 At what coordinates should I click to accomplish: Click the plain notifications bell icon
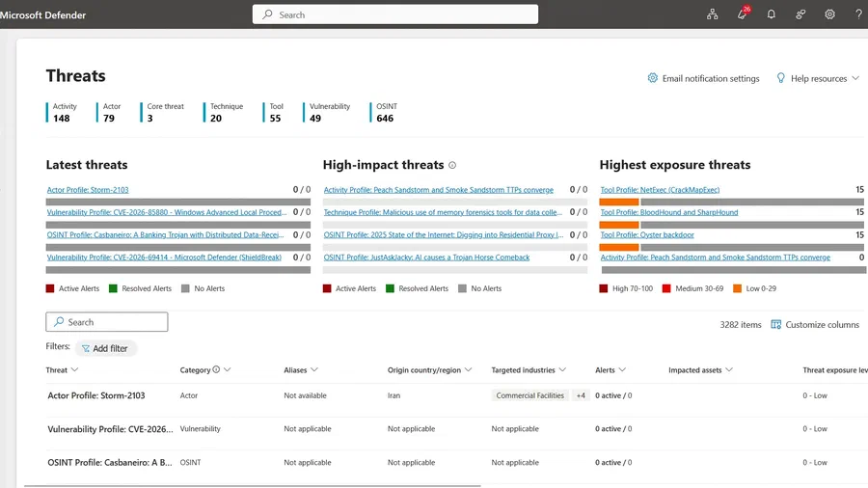point(772,14)
